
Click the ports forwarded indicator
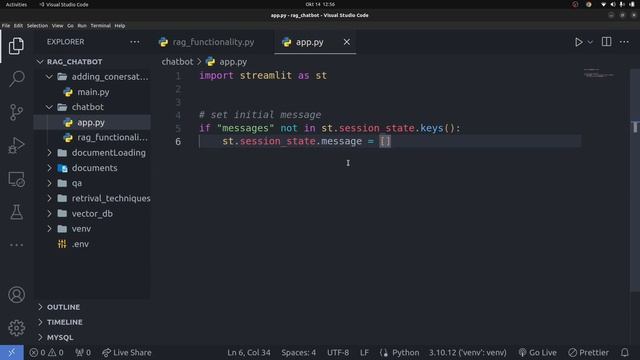coord(83,353)
